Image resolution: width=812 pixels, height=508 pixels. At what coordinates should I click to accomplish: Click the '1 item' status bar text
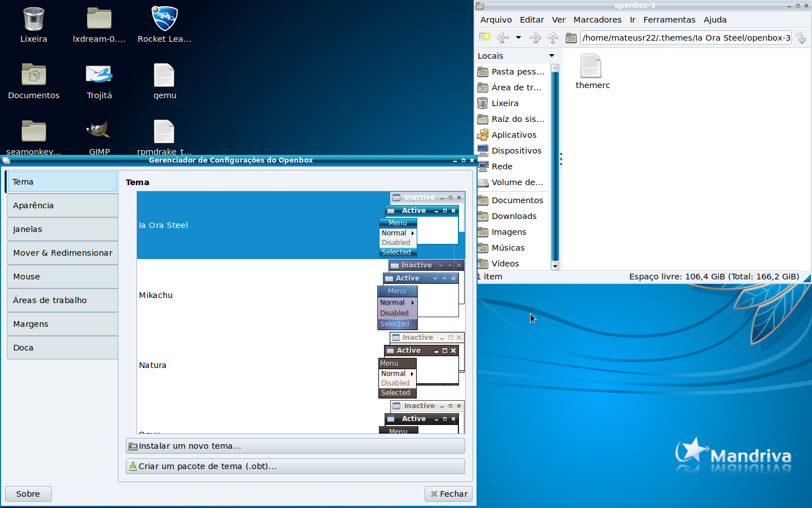pyautogui.click(x=490, y=277)
